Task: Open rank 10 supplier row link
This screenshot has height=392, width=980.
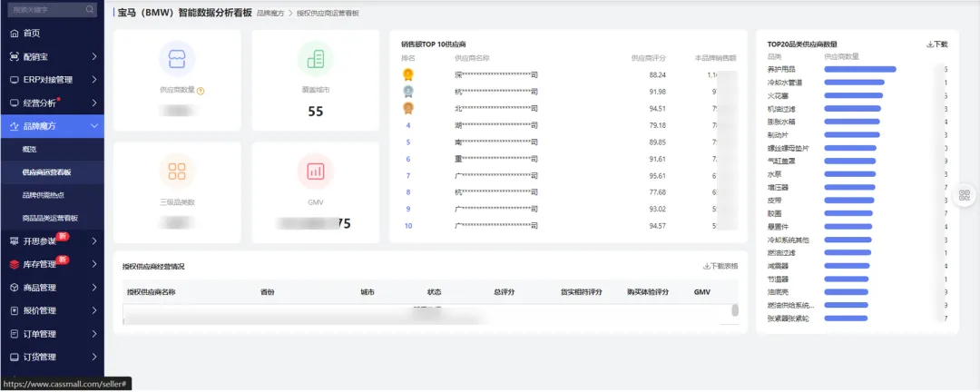Action: 408,226
